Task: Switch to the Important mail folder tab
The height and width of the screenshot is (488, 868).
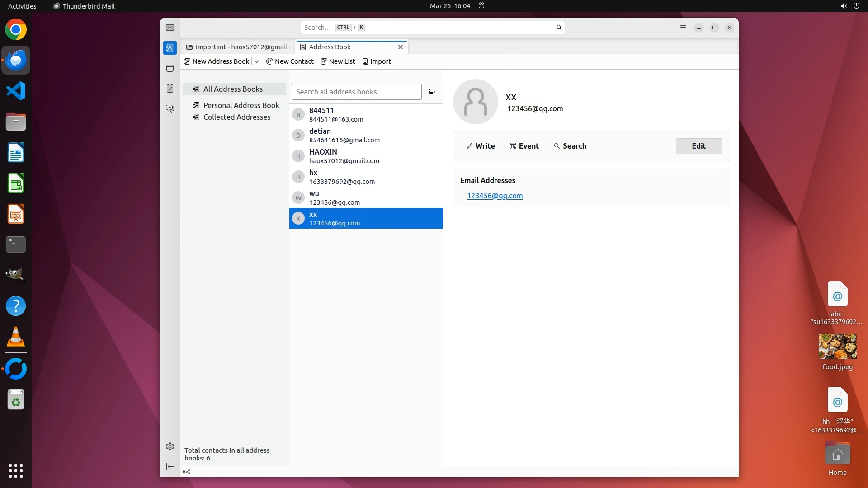Action: [238, 47]
